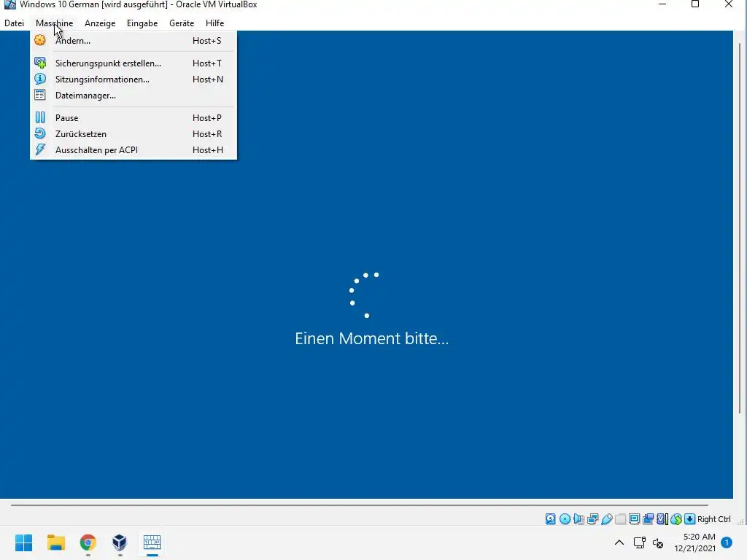Image resolution: width=747 pixels, height=560 pixels.
Task: Click the keyboard capture arrow icon
Action: coord(689,519)
